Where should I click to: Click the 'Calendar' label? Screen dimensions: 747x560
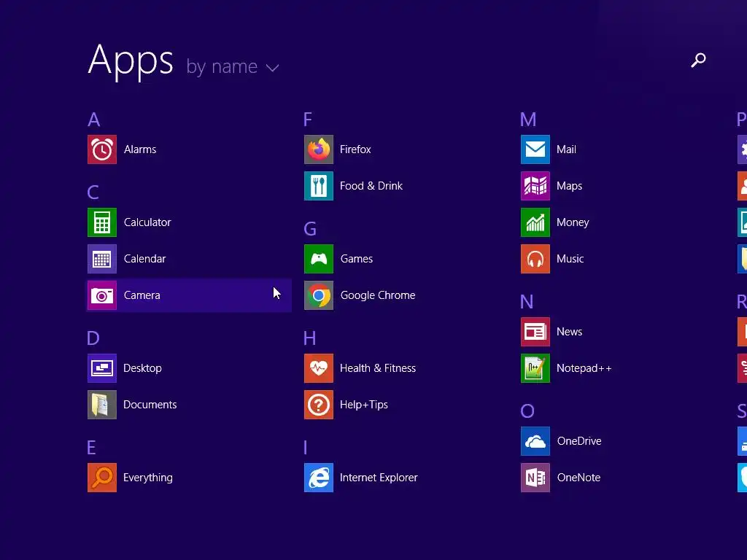point(145,259)
